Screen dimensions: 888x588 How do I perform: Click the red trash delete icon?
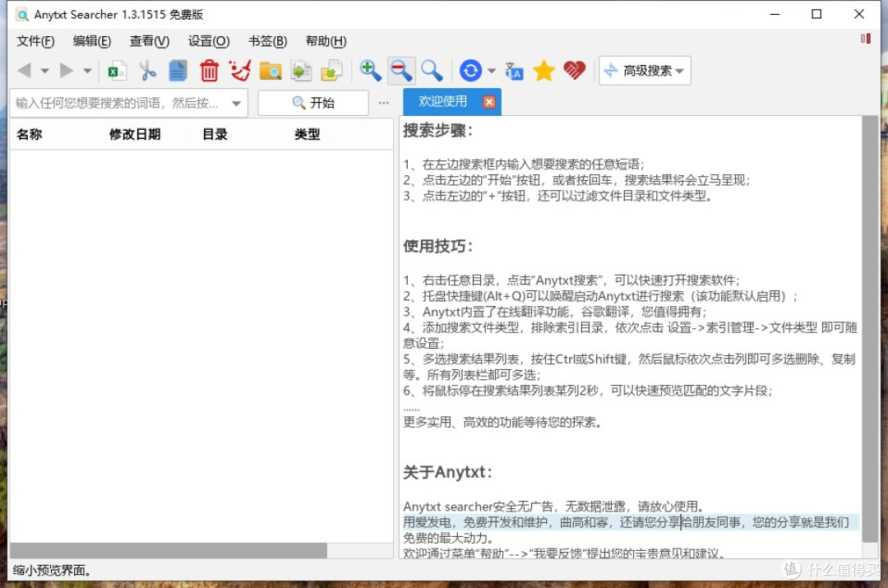(209, 71)
